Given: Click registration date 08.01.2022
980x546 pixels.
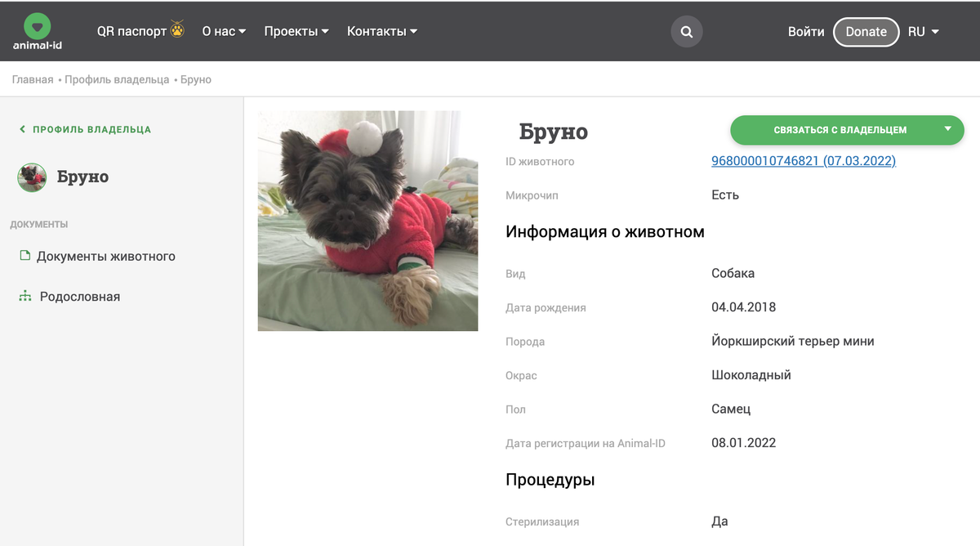Looking at the screenshot, I should click(x=743, y=442).
